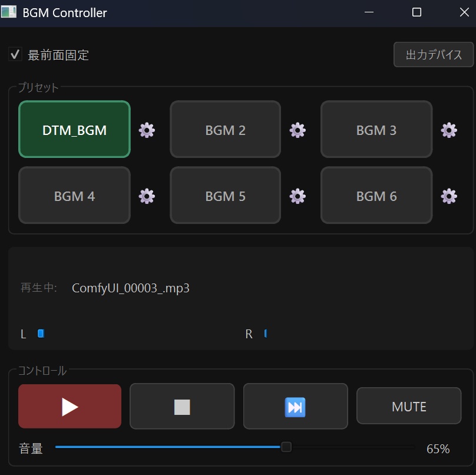This screenshot has width=476, height=475.
Task: Stop playback with the square button
Action: [182, 407]
